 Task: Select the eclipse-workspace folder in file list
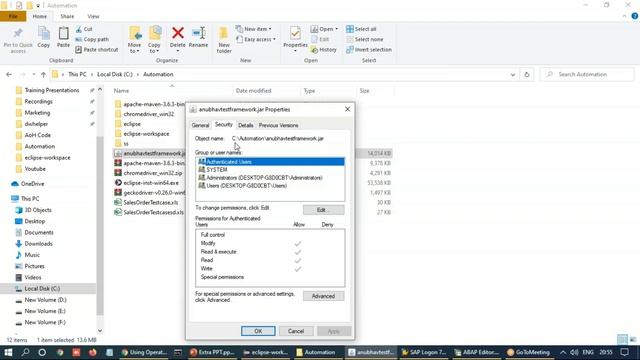[146, 134]
